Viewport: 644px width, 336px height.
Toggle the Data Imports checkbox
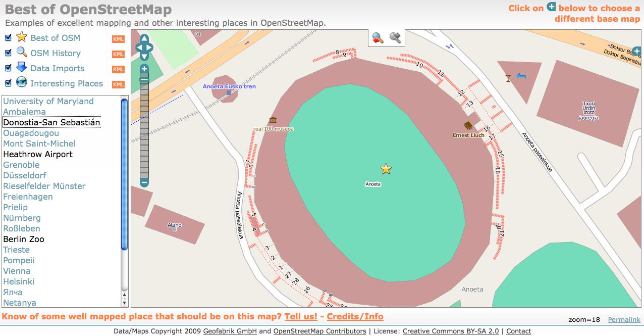click(x=8, y=68)
